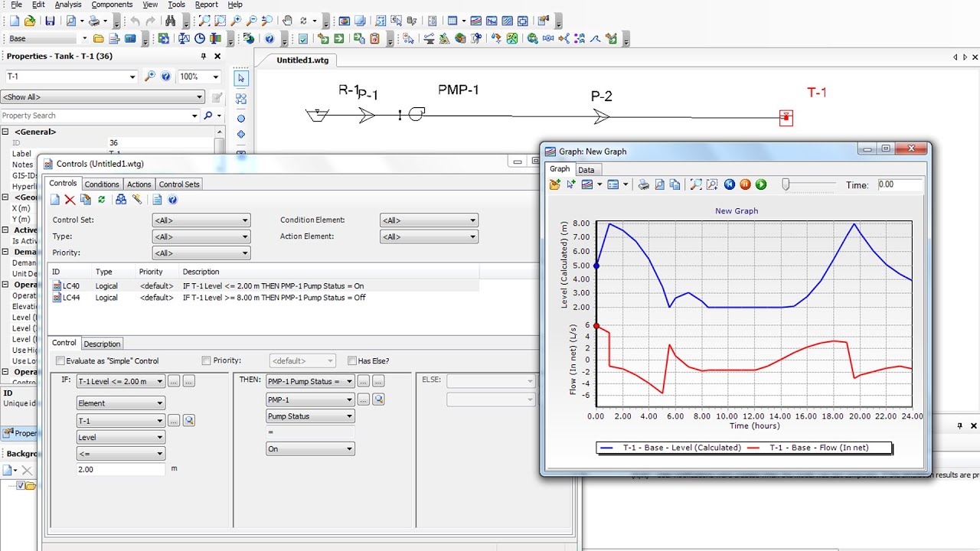Click the Copy icon in Graph toolbar
The height and width of the screenshot is (551, 980).
[675, 184]
